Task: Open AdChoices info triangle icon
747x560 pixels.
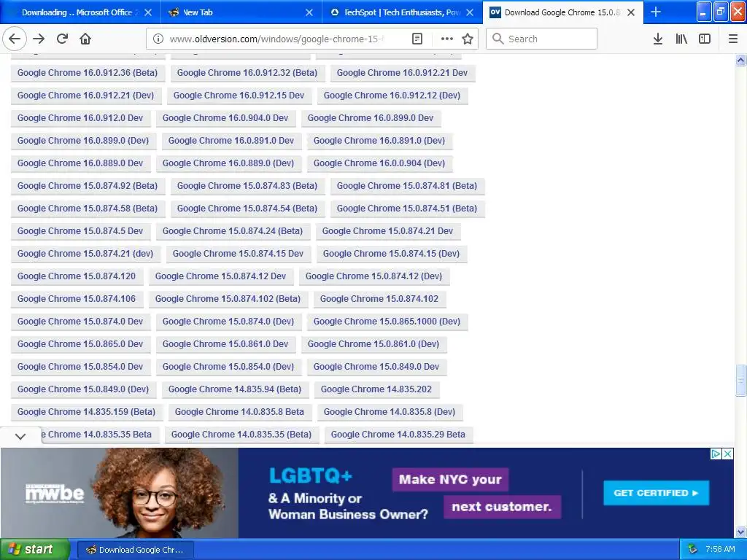Action: coord(716,454)
